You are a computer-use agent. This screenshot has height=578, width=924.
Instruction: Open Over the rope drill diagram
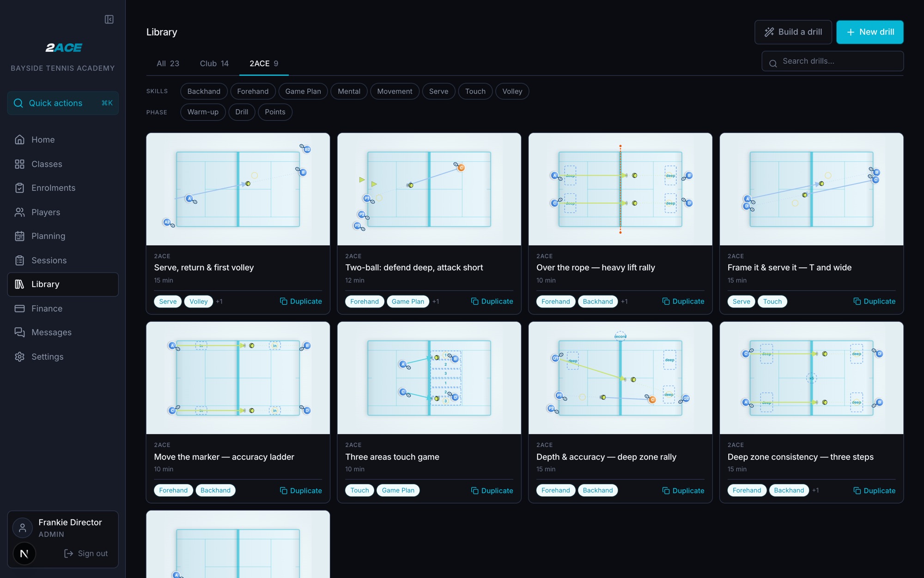click(620, 189)
